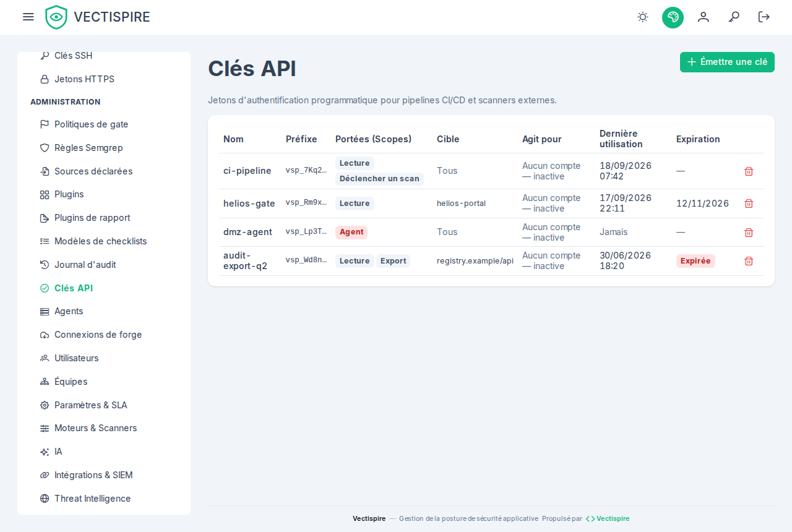Remove the dmz-agent key via trash icon
Screen dimensions: 792x532
[x=749, y=233]
